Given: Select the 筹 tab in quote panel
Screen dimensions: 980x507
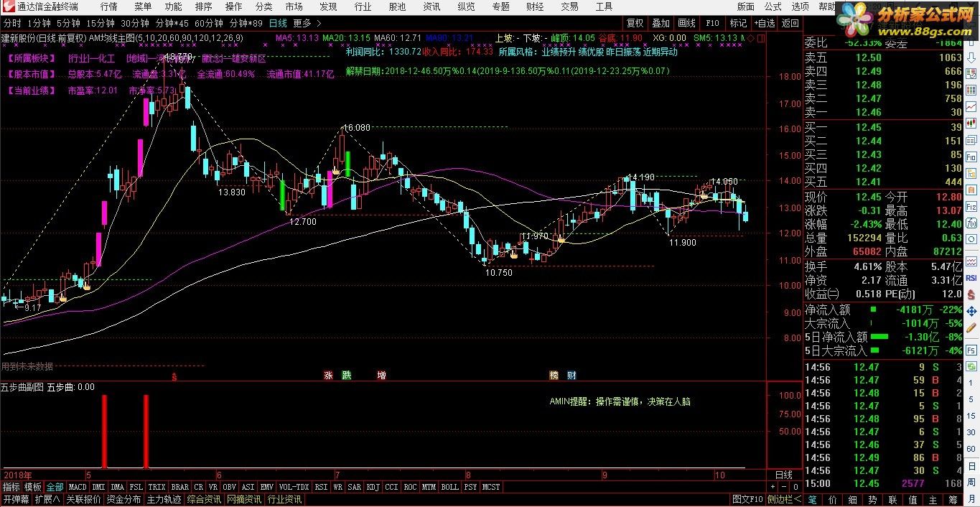Looking at the screenshot, I should point(952,499).
